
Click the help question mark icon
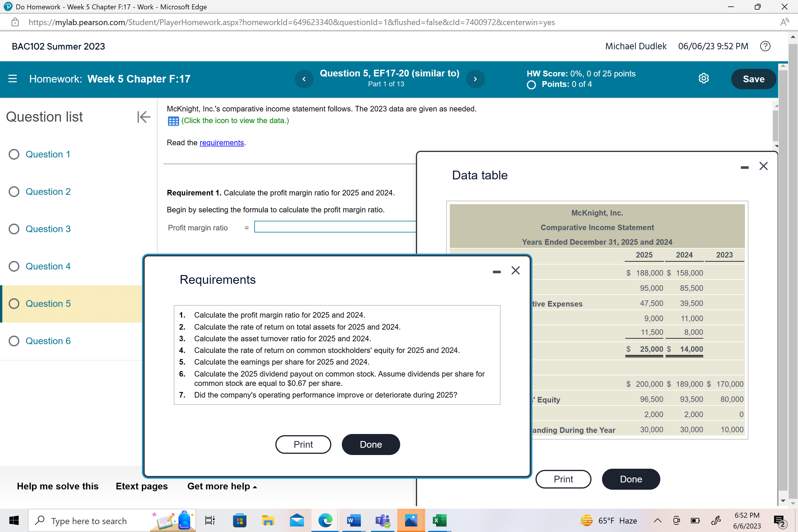(765, 46)
